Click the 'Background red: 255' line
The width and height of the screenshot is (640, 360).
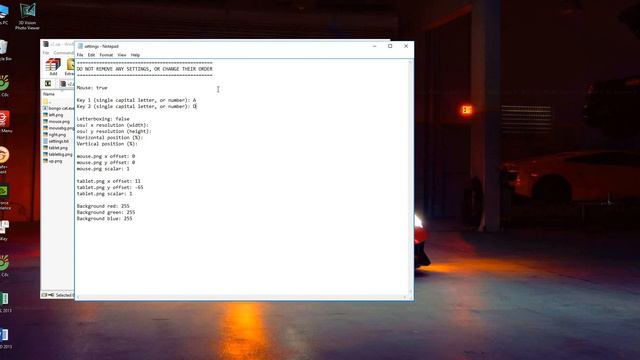click(103, 206)
